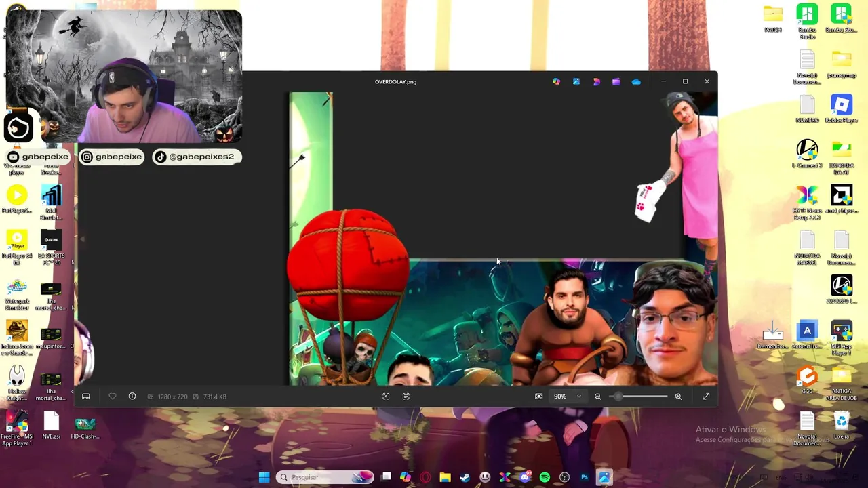Image resolution: width=868 pixels, height=488 pixels.
Task: Click the fit to window icon left of 90%
Action: pyautogui.click(x=539, y=396)
